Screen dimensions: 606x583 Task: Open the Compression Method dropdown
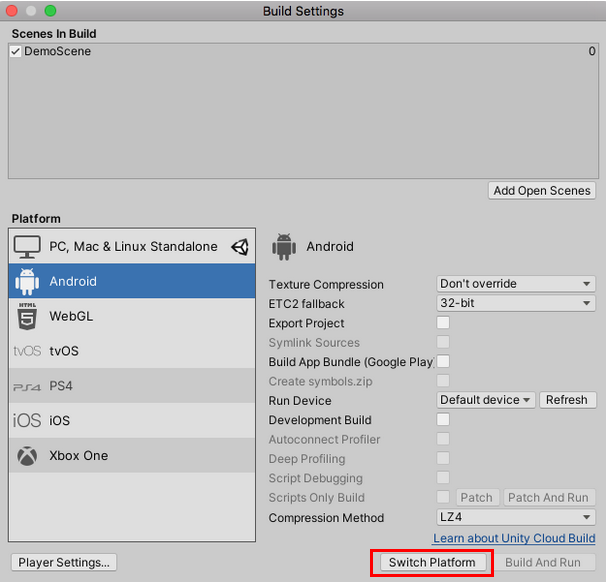click(x=516, y=517)
